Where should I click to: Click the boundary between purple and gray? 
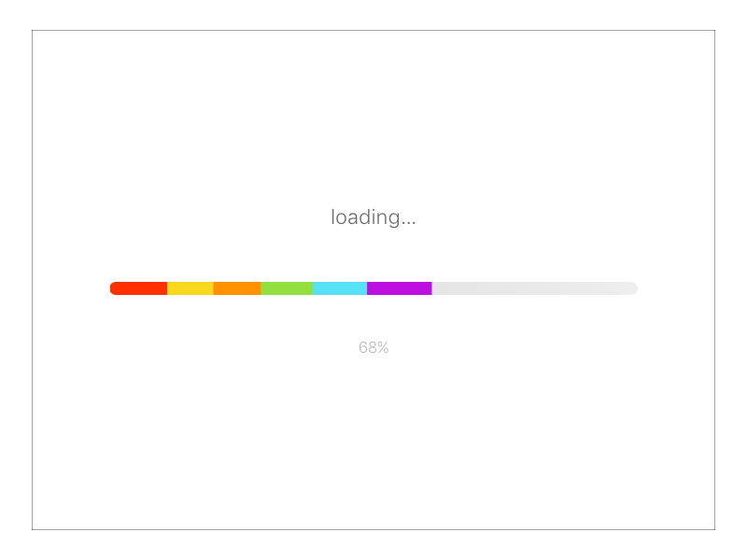tap(431, 288)
